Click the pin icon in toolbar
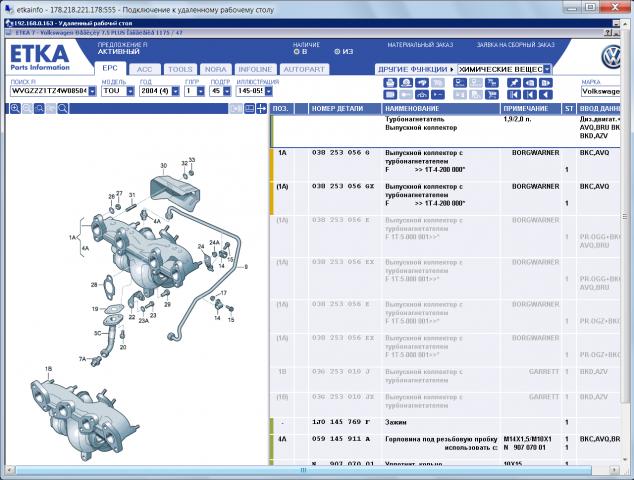This screenshot has height=480, width=634. coord(514,83)
